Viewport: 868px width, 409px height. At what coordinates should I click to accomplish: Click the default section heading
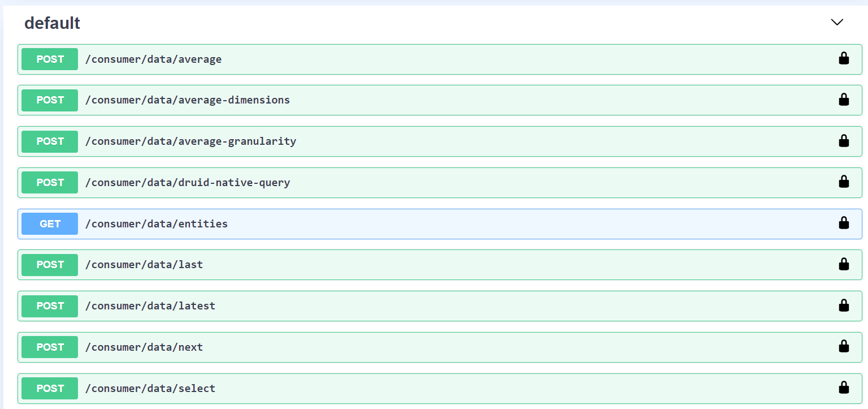tap(52, 23)
